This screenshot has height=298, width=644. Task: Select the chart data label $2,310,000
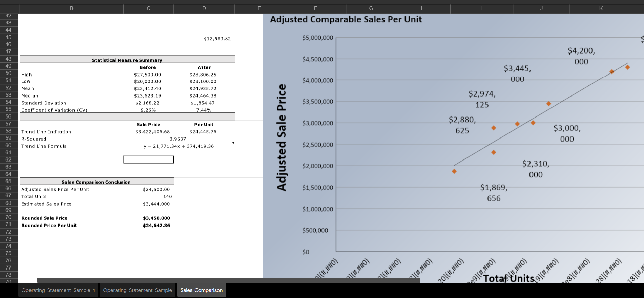(x=536, y=169)
